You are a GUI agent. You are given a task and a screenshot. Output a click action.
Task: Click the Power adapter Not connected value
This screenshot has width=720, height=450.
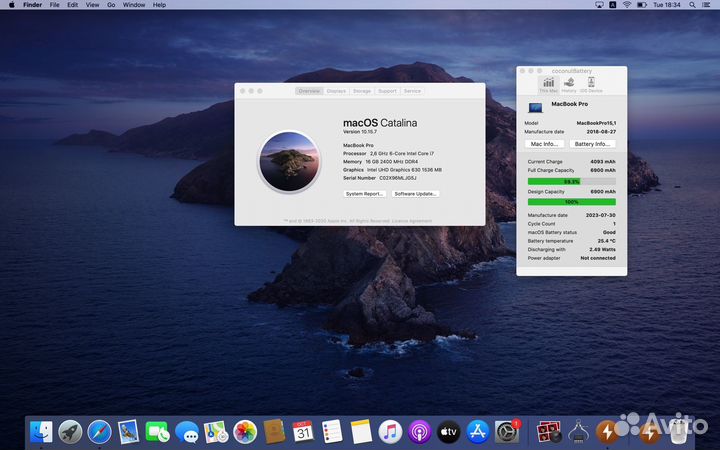[598, 258]
